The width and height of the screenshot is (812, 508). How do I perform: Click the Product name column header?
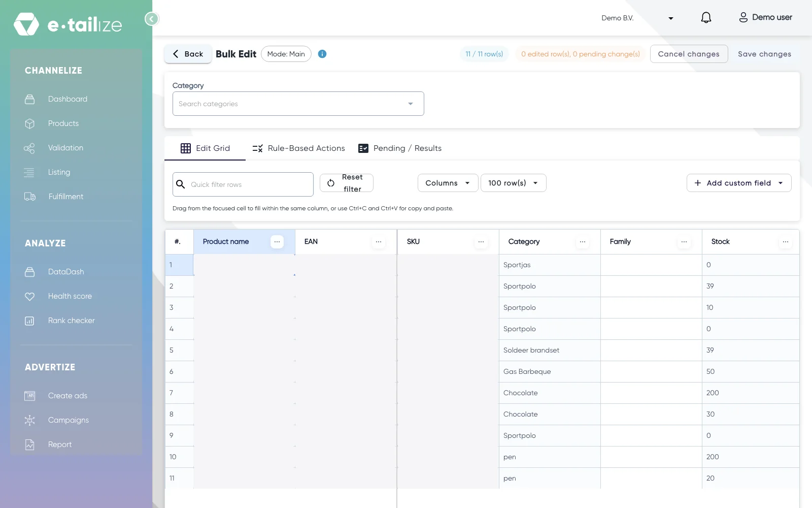(x=244, y=242)
